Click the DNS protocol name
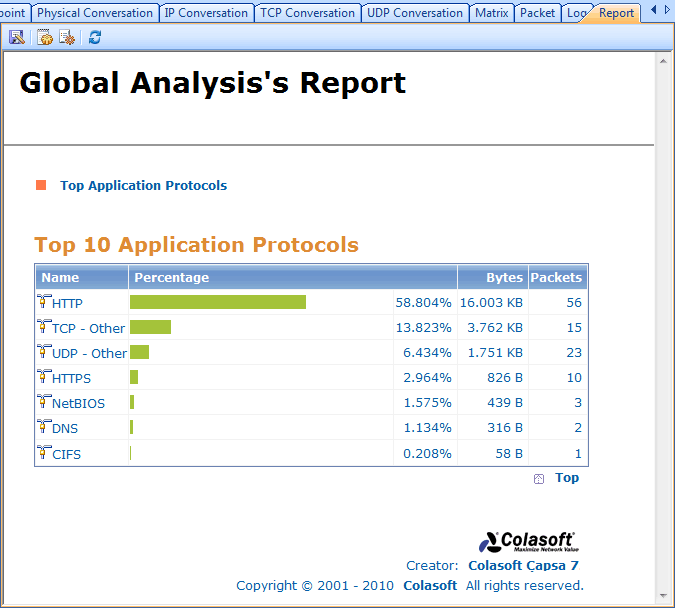This screenshot has height=608, width=675. [x=65, y=428]
